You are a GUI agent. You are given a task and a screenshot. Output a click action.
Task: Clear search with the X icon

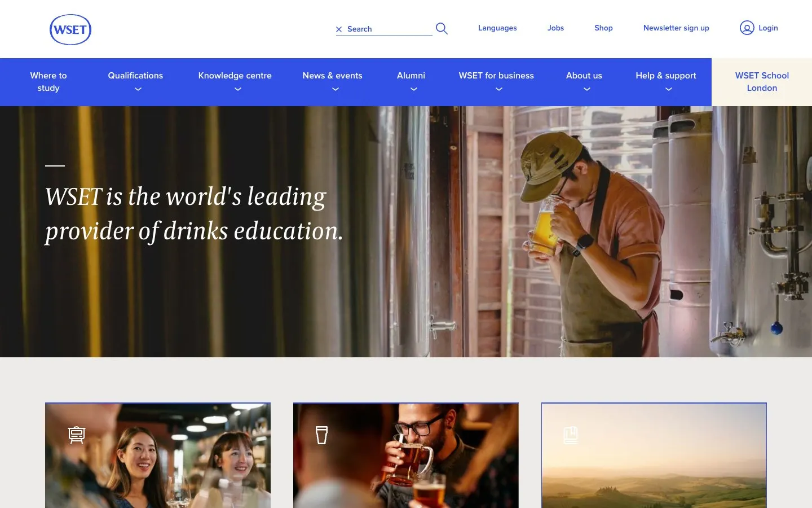click(x=339, y=29)
